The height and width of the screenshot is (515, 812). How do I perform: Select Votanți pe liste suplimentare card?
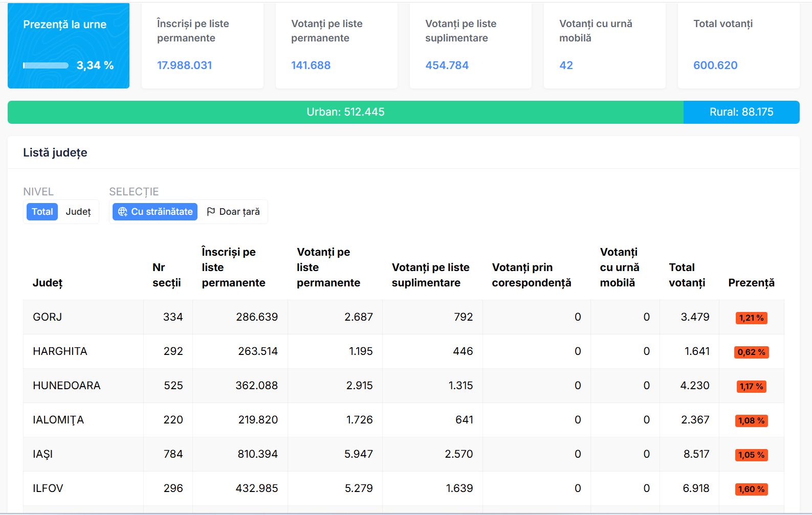[471, 46]
